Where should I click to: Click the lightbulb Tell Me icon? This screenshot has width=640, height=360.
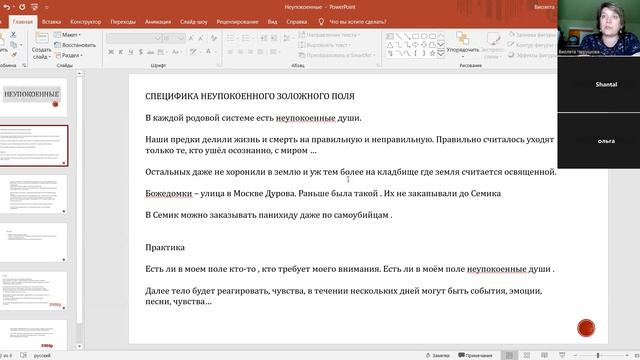(x=321, y=22)
